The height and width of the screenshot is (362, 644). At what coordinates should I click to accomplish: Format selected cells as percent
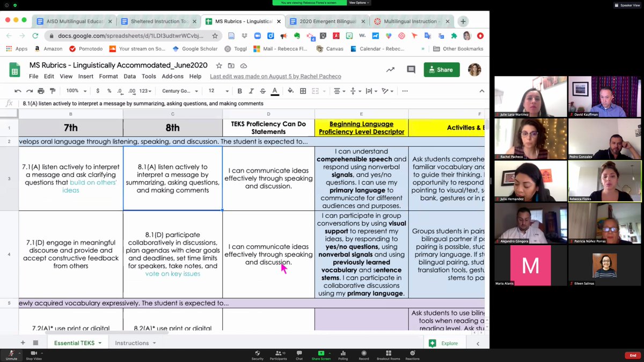(x=109, y=91)
